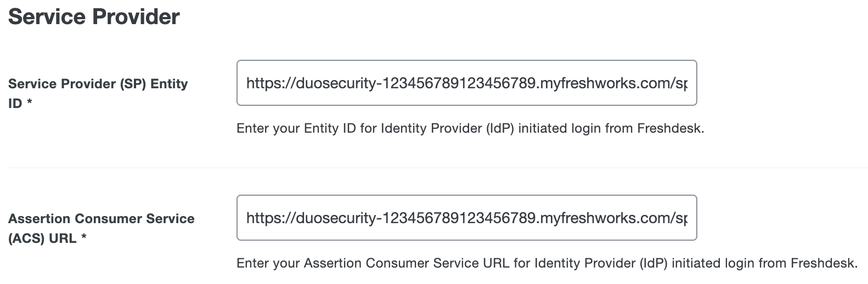Click the Entity ID help text below field
Image resolution: width=868 pixels, height=284 pixels.
470,129
